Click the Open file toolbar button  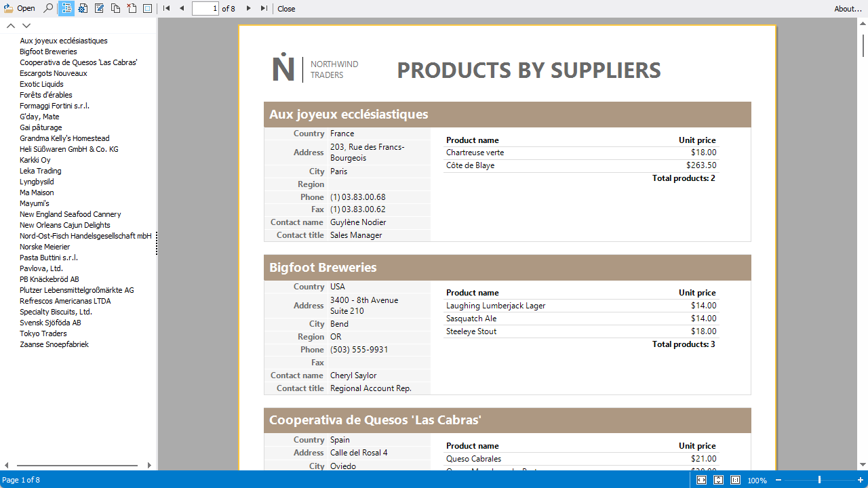[x=20, y=8]
